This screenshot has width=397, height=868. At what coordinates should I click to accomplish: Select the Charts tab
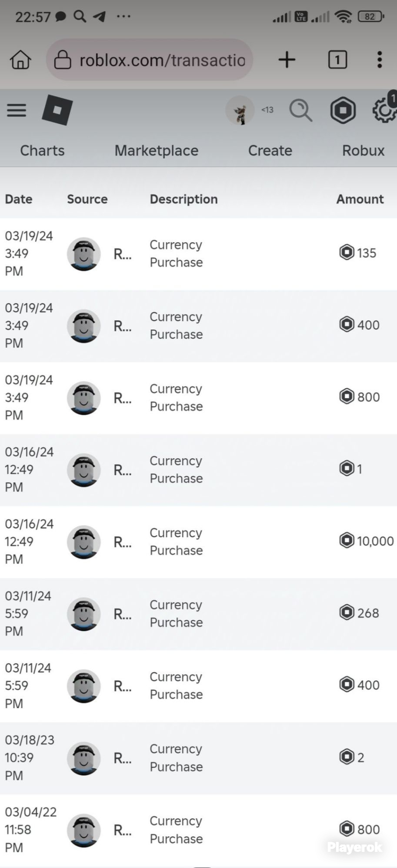coord(42,150)
